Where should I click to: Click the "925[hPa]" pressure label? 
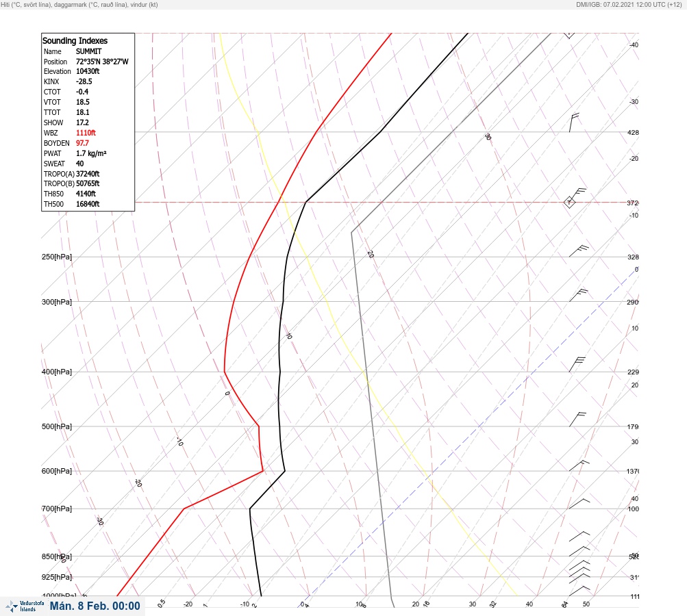(57, 577)
